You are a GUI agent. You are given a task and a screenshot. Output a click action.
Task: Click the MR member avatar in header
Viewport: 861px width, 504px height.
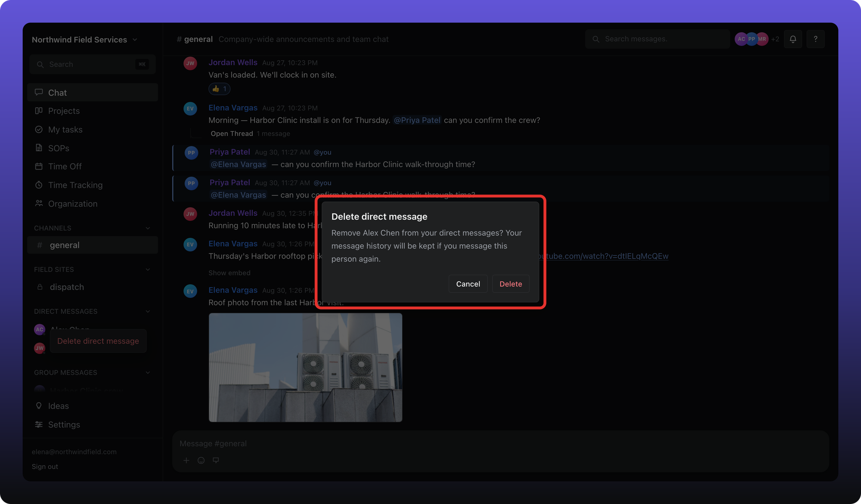(762, 39)
